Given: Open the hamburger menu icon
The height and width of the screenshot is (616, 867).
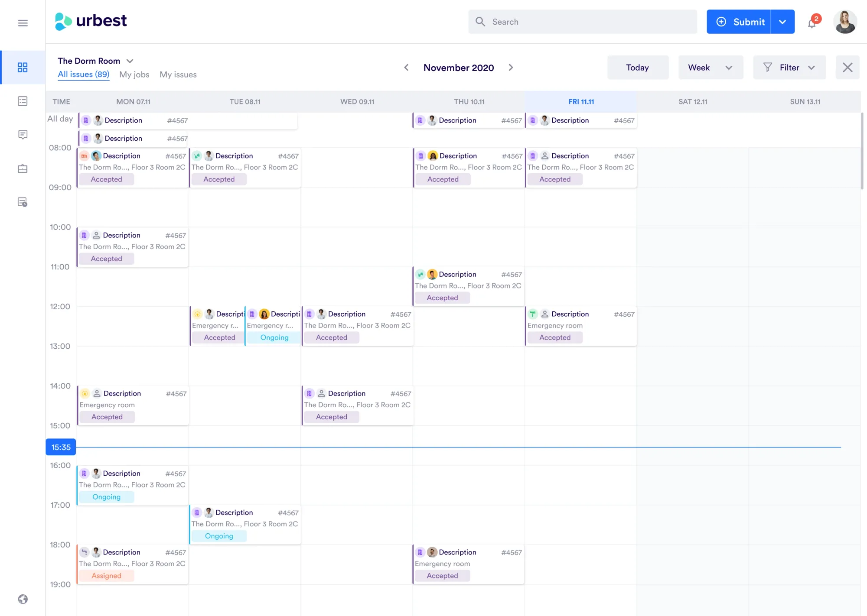Looking at the screenshot, I should tap(23, 23).
